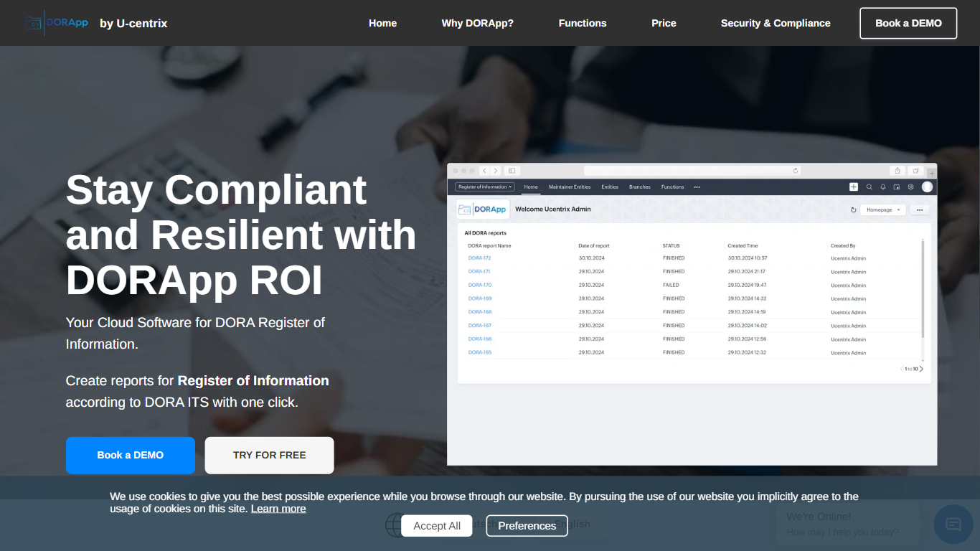Click the user avatar in the app toolbar
The height and width of the screenshot is (551, 980).
tap(927, 187)
